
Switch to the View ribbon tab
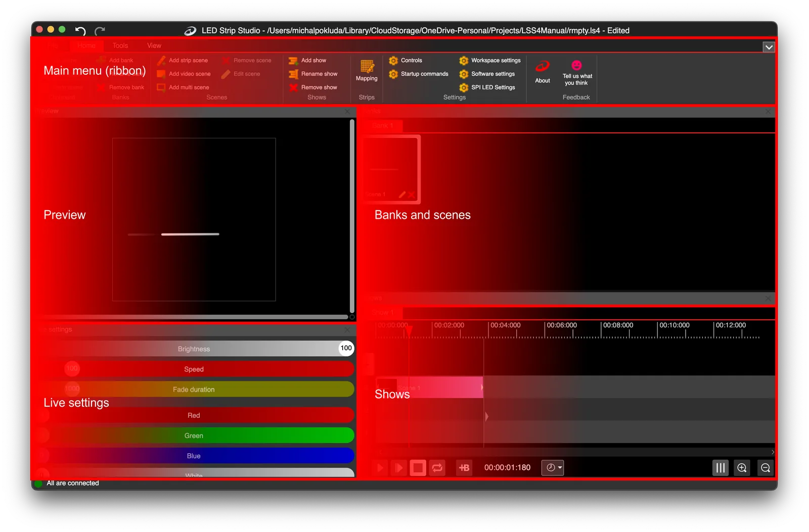tap(154, 45)
